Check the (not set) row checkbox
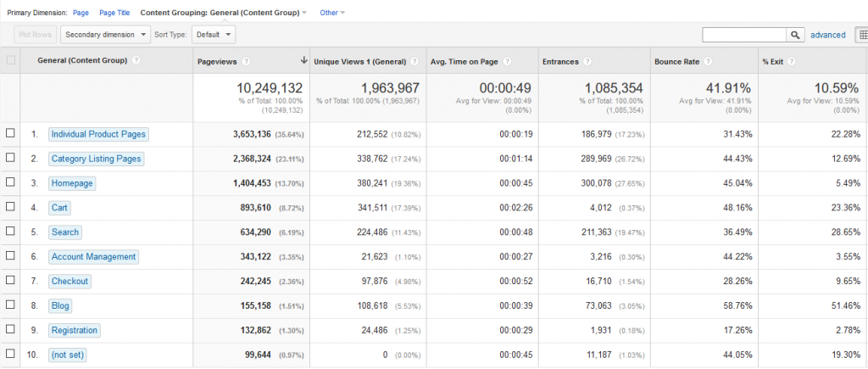The width and height of the screenshot is (868, 369). pyautogui.click(x=10, y=354)
